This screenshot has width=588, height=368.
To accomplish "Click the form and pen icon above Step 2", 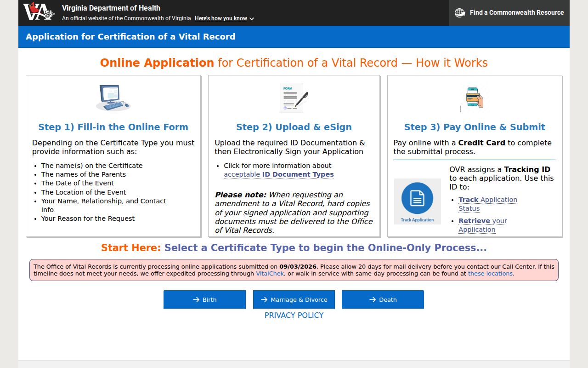I will [x=294, y=98].
